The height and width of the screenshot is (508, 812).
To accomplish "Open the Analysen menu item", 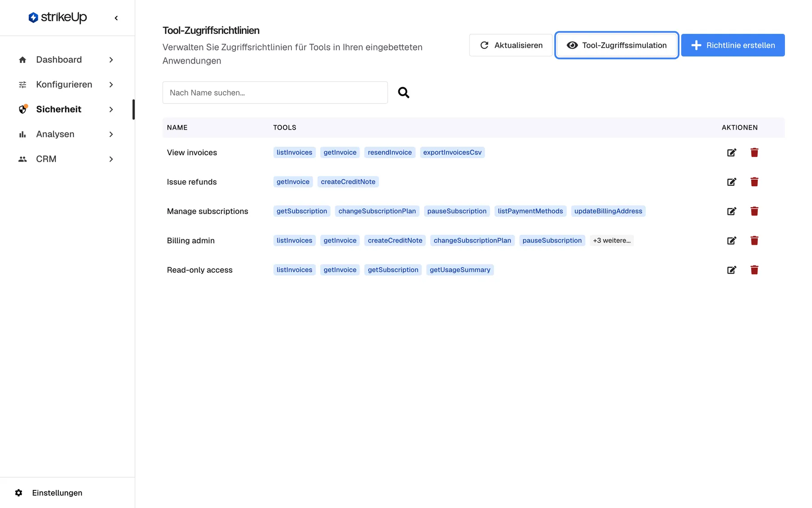I will (x=67, y=134).
